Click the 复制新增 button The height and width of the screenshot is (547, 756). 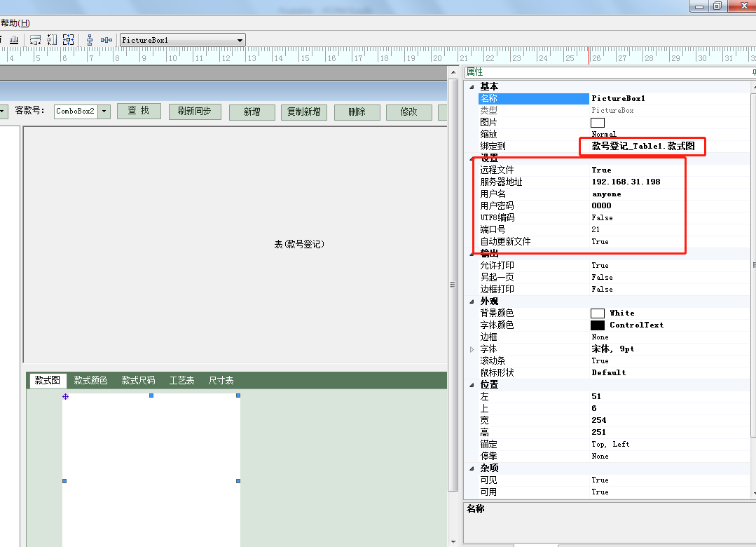click(x=304, y=112)
